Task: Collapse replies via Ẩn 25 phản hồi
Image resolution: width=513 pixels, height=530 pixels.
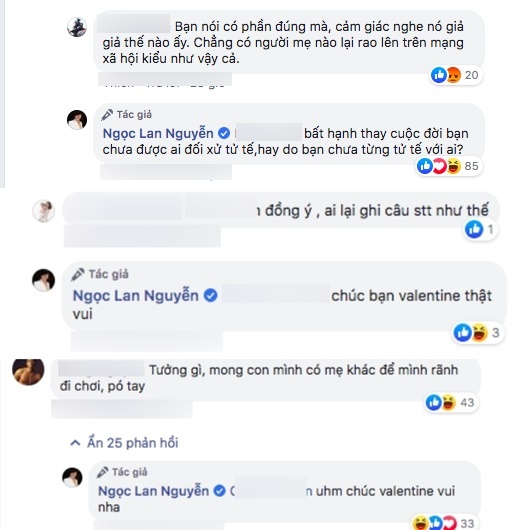Action: (124, 443)
